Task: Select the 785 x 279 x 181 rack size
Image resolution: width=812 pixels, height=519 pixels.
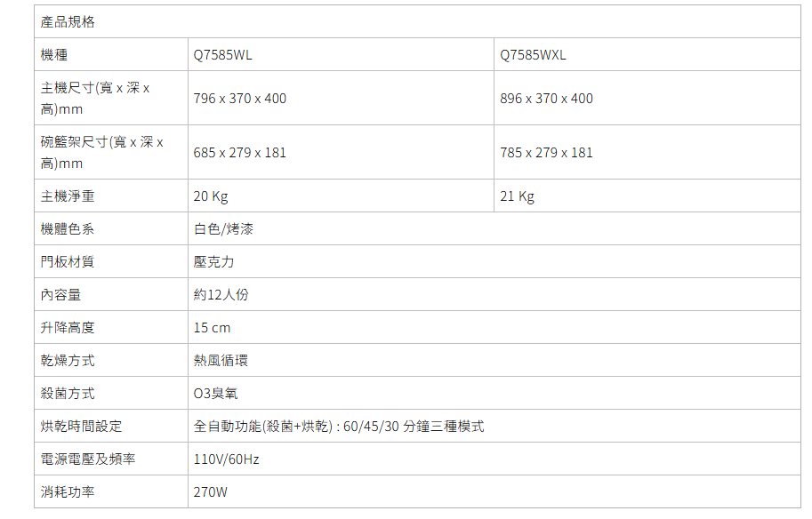Action: click(x=546, y=153)
